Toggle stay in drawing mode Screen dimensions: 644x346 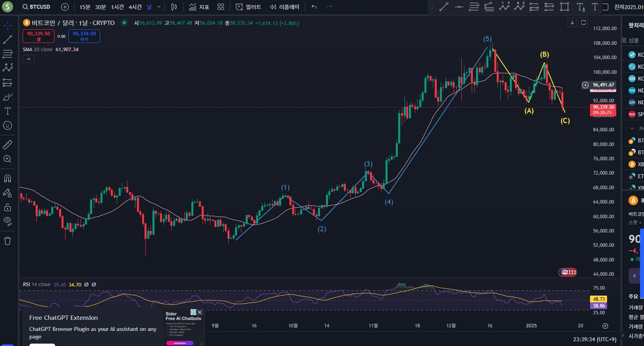[x=8, y=193]
